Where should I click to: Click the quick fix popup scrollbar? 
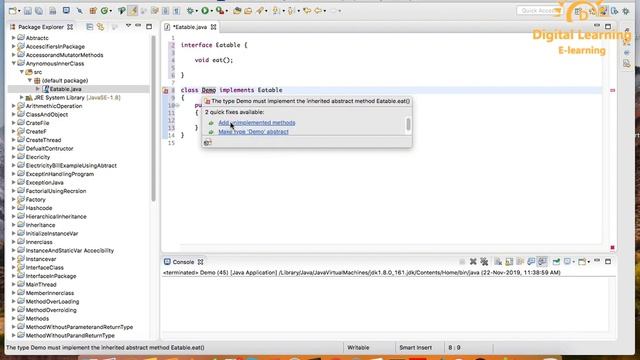click(408, 124)
